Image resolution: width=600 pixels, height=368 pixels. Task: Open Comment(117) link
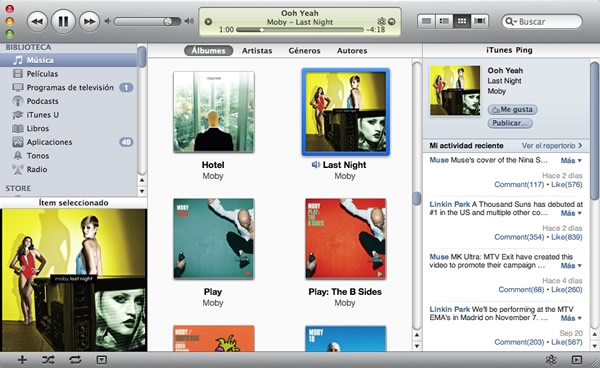519,185
